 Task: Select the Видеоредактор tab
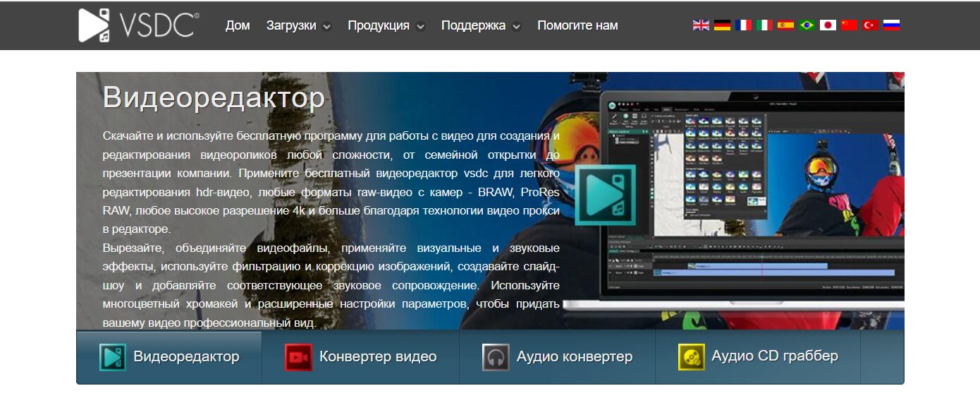(x=169, y=357)
